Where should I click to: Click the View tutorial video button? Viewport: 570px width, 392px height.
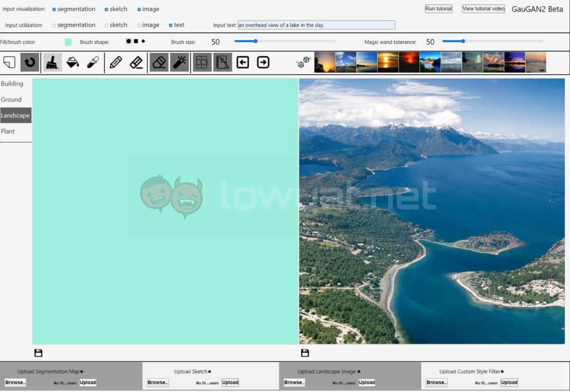pyautogui.click(x=483, y=9)
